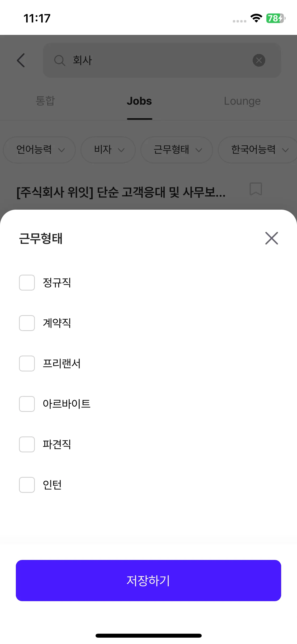Screen dimensions: 297x644
Task: Bookmark the 주식회사 위잇 job posting
Action: pos(256,189)
